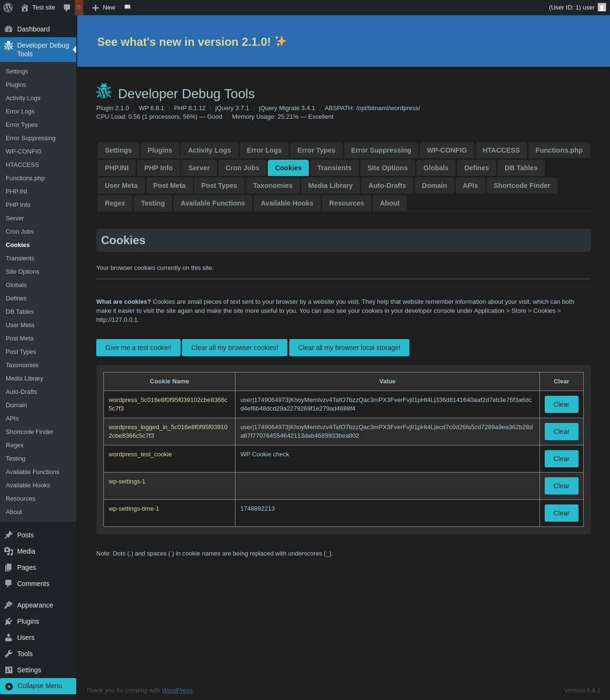Open Tools wrench menu in sidebar
The height and width of the screenshot is (700, 610).
[25, 654]
